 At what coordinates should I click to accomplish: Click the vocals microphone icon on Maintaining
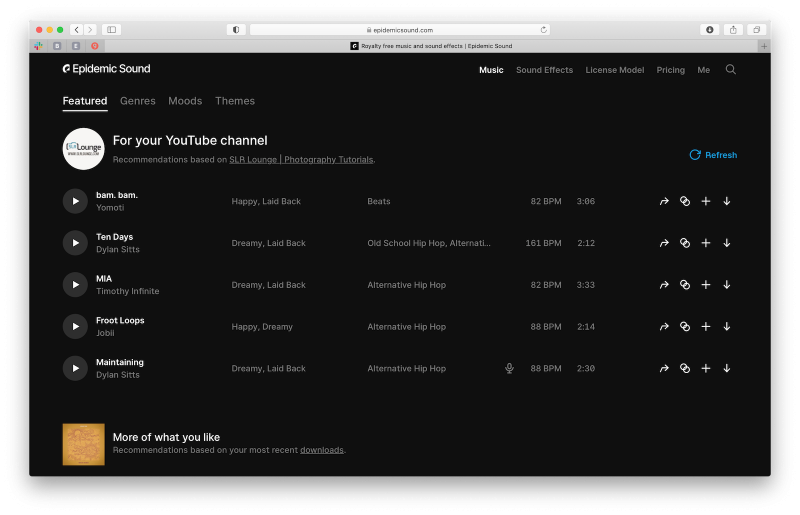click(x=509, y=369)
